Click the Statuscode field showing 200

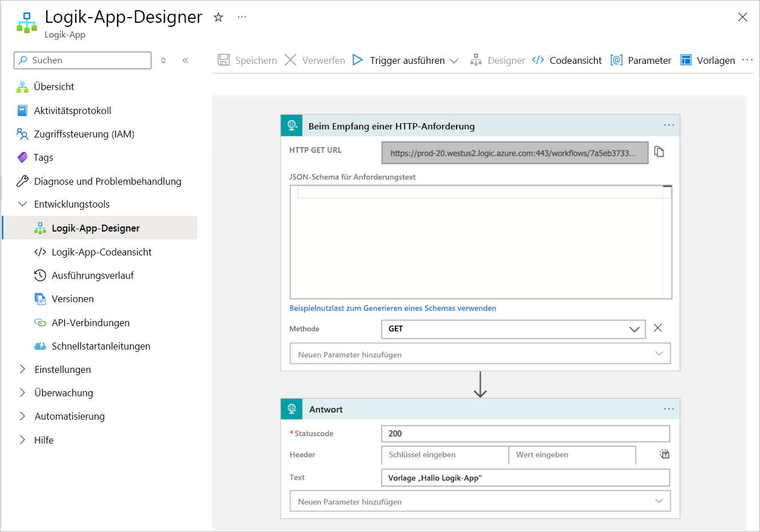(525, 433)
